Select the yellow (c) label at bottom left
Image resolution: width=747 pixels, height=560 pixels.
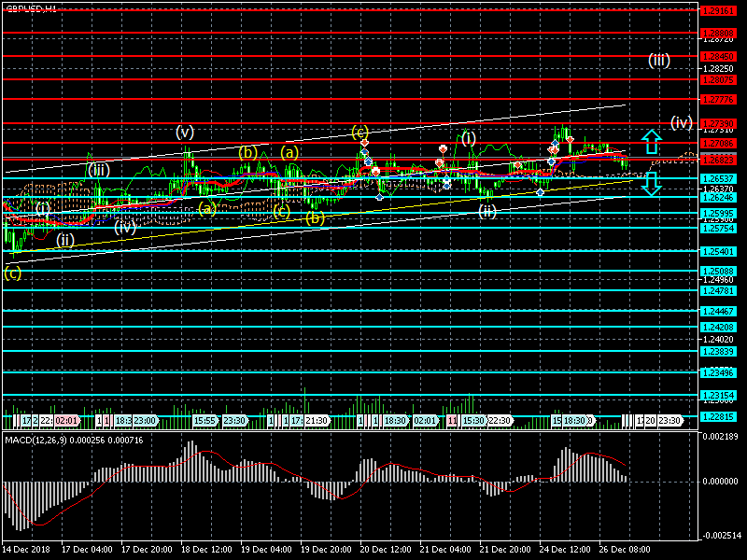tap(13, 273)
